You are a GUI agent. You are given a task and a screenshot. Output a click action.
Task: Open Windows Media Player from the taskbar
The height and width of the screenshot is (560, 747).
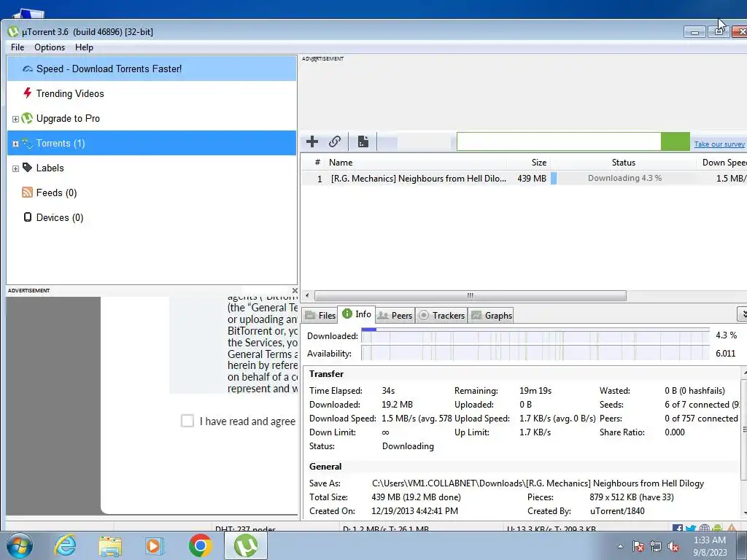(x=155, y=545)
